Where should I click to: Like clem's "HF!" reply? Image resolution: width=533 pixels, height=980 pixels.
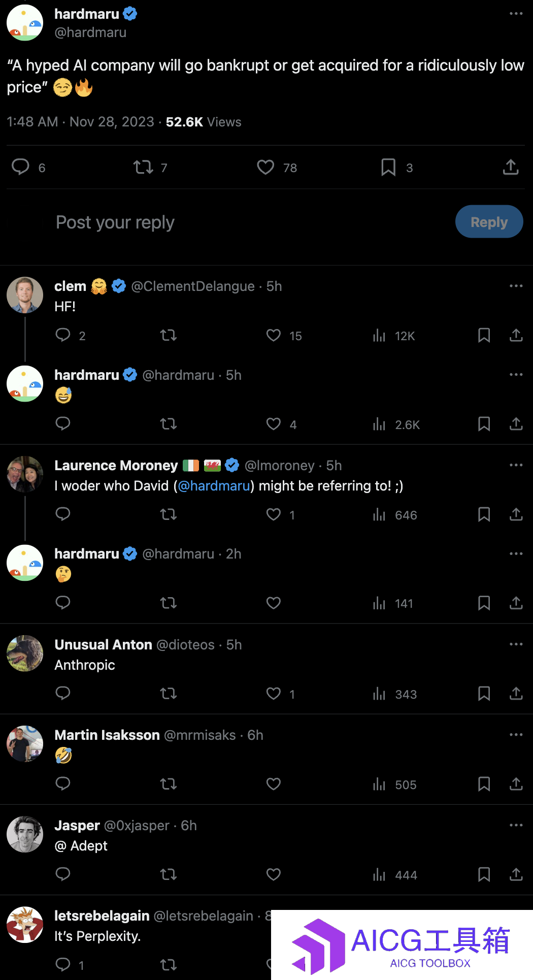pyautogui.click(x=274, y=335)
